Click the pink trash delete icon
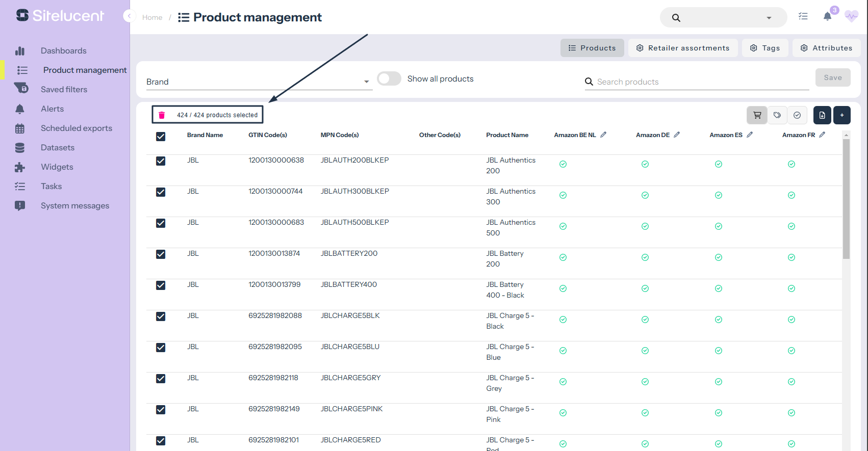 pyautogui.click(x=162, y=115)
